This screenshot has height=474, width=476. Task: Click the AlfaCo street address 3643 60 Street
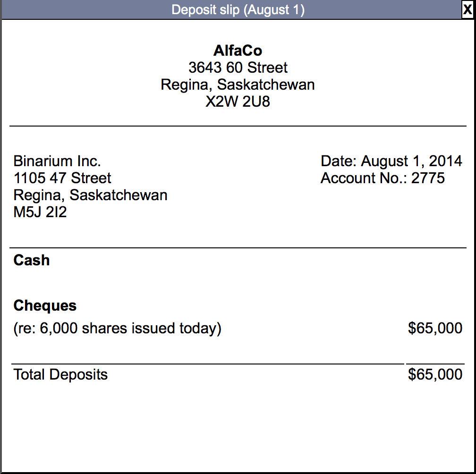[x=238, y=68]
